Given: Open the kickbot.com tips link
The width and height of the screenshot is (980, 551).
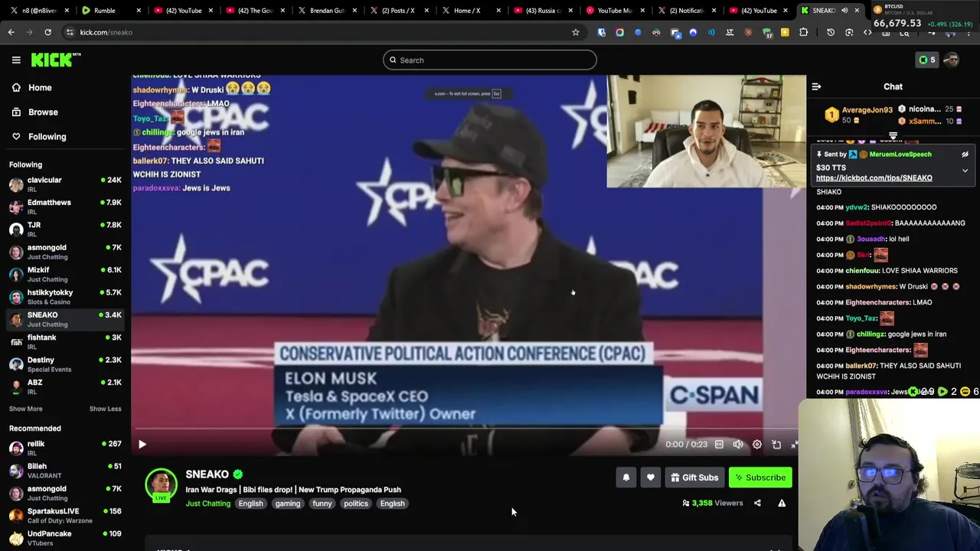Looking at the screenshot, I should pyautogui.click(x=874, y=178).
